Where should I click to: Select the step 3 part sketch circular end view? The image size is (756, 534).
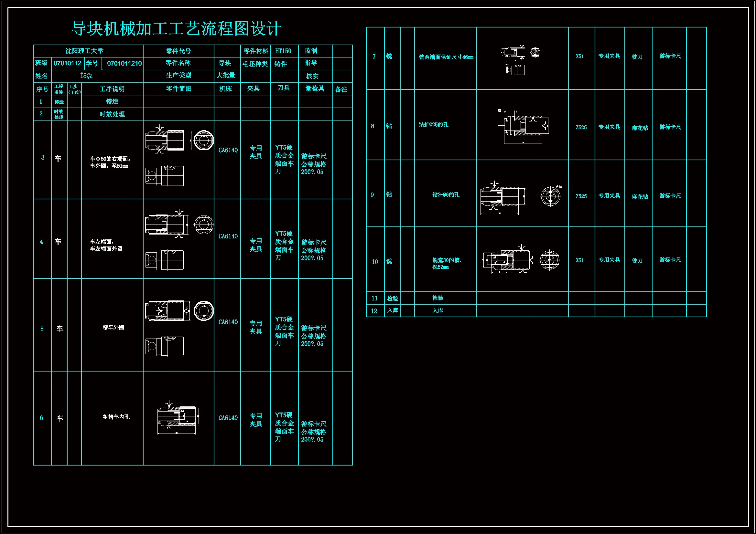[203, 141]
